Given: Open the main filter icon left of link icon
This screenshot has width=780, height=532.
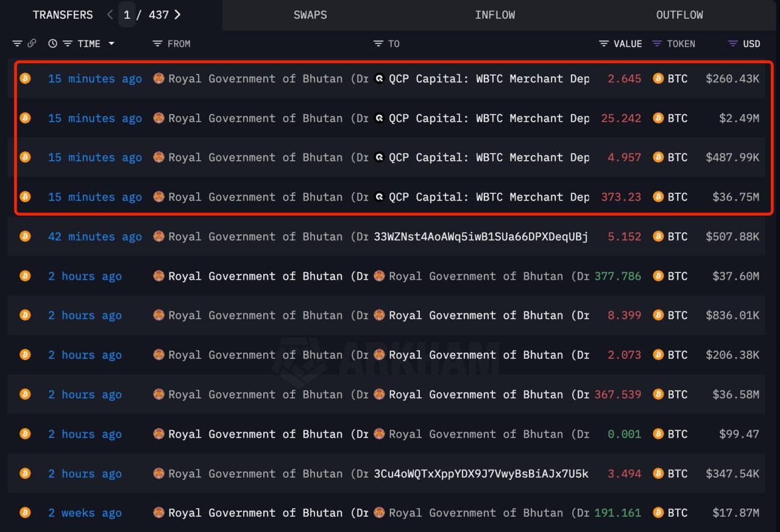Looking at the screenshot, I should (17, 44).
